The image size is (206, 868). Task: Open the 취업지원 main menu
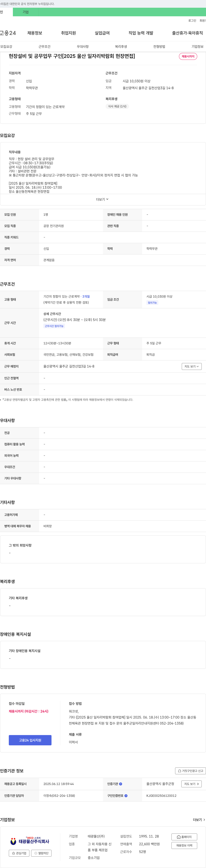(x=68, y=33)
